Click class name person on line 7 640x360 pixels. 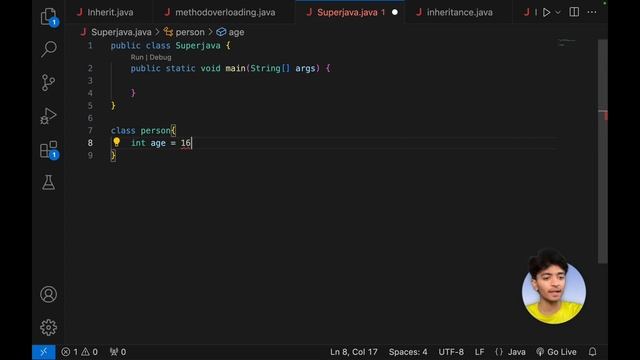click(156, 131)
